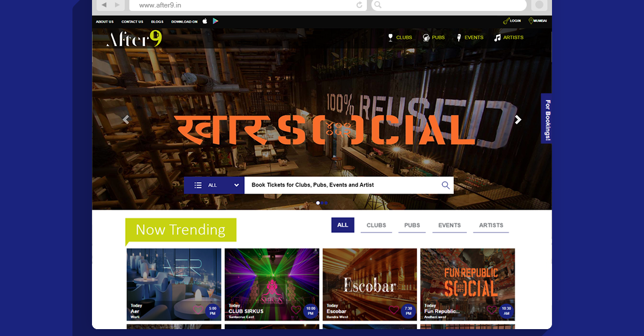Open the ABOUT US link
Screen dimensions: 644x336
pos(105,22)
